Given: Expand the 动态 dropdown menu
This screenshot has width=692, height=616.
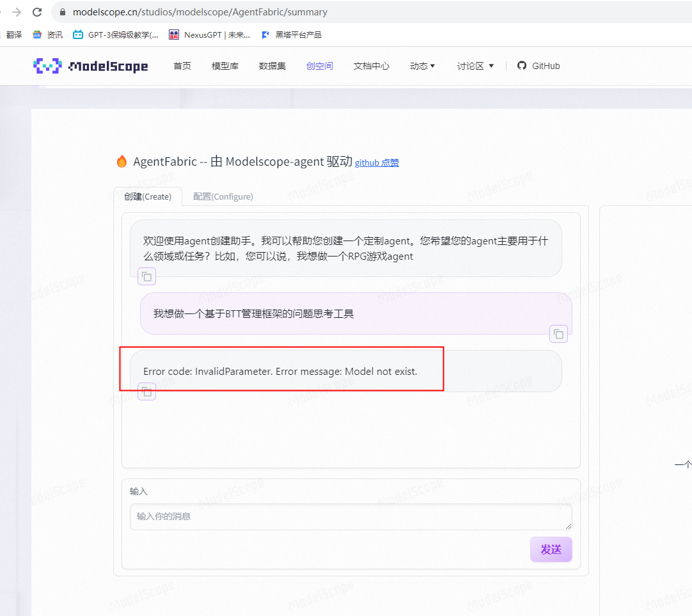Looking at the screenshot, I should coord(422,65).
